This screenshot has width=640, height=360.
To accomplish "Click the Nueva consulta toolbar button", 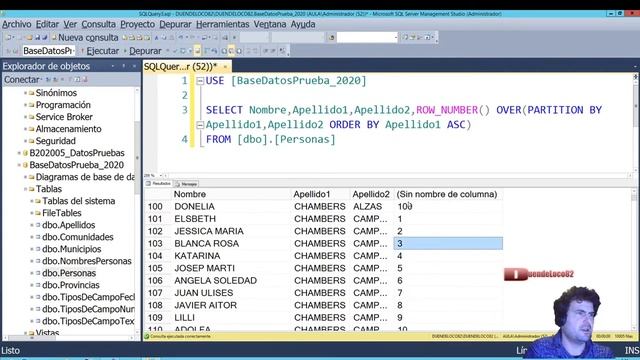I will pos(85,38).
